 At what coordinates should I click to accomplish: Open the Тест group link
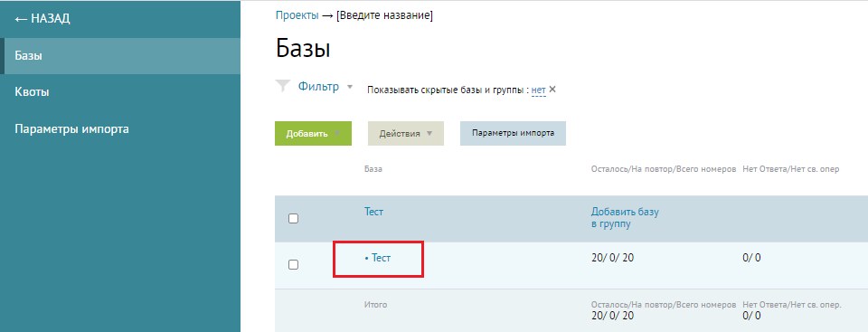point(373,212)
